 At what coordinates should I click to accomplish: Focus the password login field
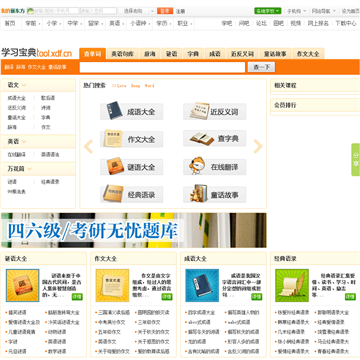pos(98,11)
